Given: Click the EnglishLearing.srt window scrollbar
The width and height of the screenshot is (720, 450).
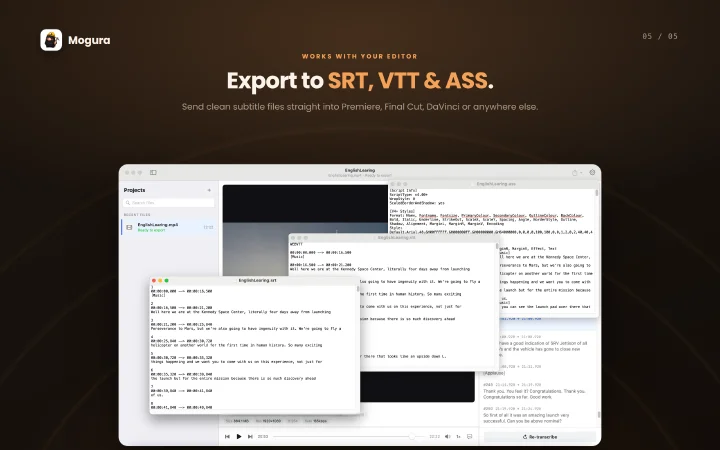Looking at the screenshot, I should (358, 289).
